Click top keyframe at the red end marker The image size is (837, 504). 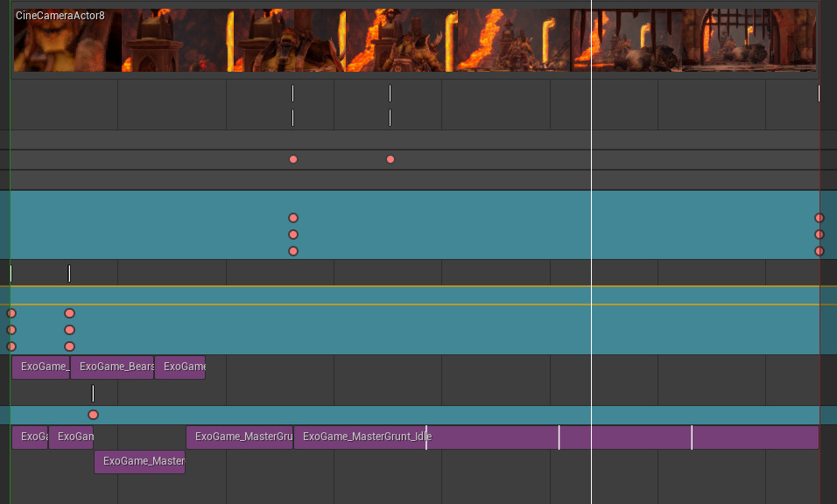pos(819,218)
